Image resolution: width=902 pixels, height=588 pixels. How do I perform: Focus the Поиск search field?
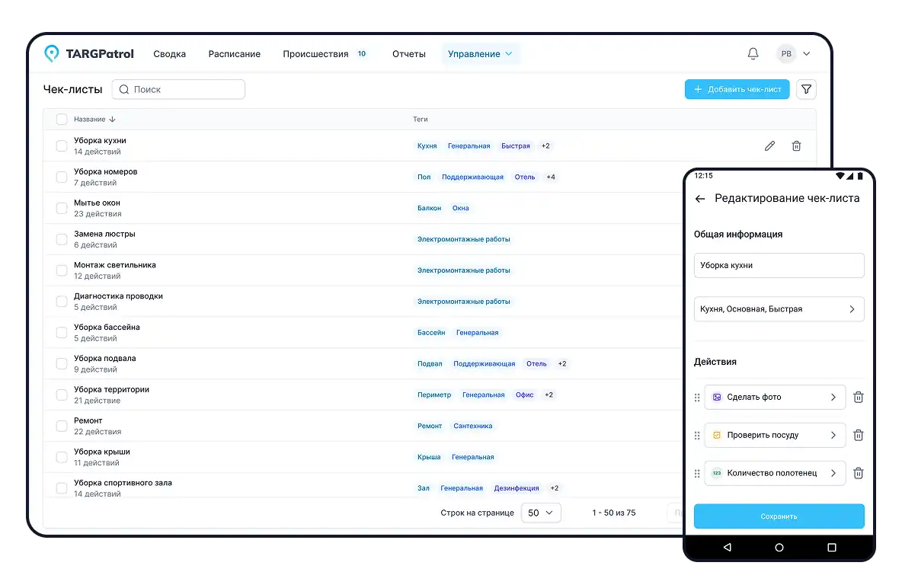pos(178,89)
